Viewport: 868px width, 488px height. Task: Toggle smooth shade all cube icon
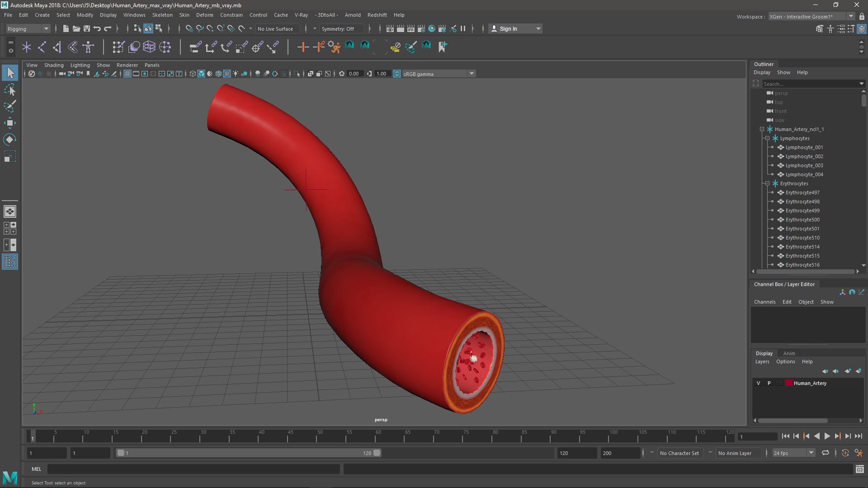201,74
